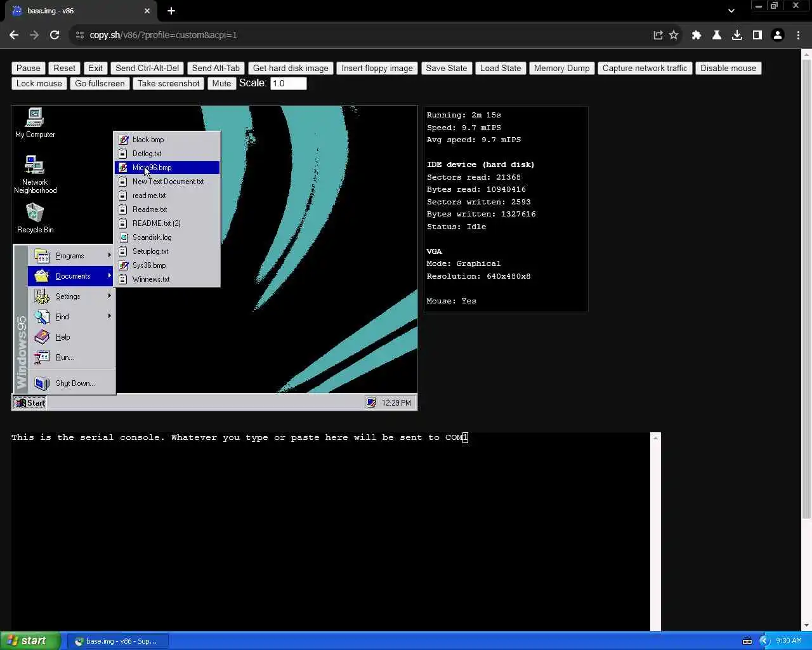The width and height of the screenshot is (812, 650).
Task: Open the browser extensions puzzle icon
Action: 697,35
